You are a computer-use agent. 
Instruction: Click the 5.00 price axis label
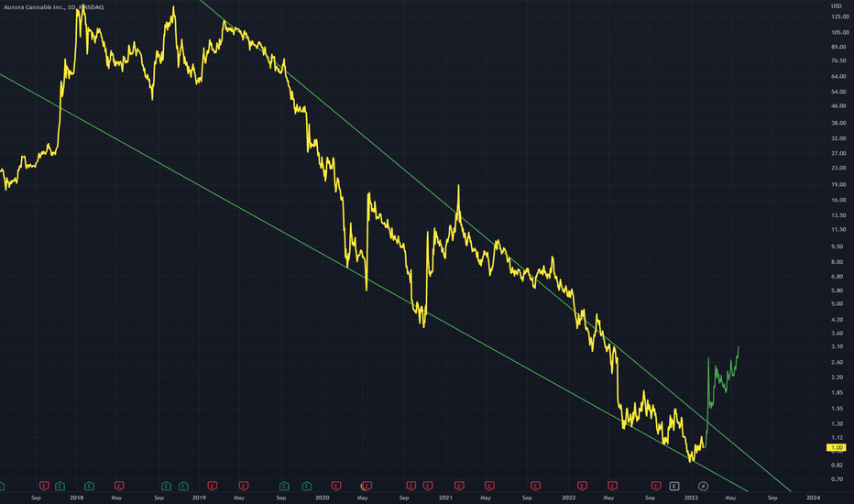coord(838,303)
